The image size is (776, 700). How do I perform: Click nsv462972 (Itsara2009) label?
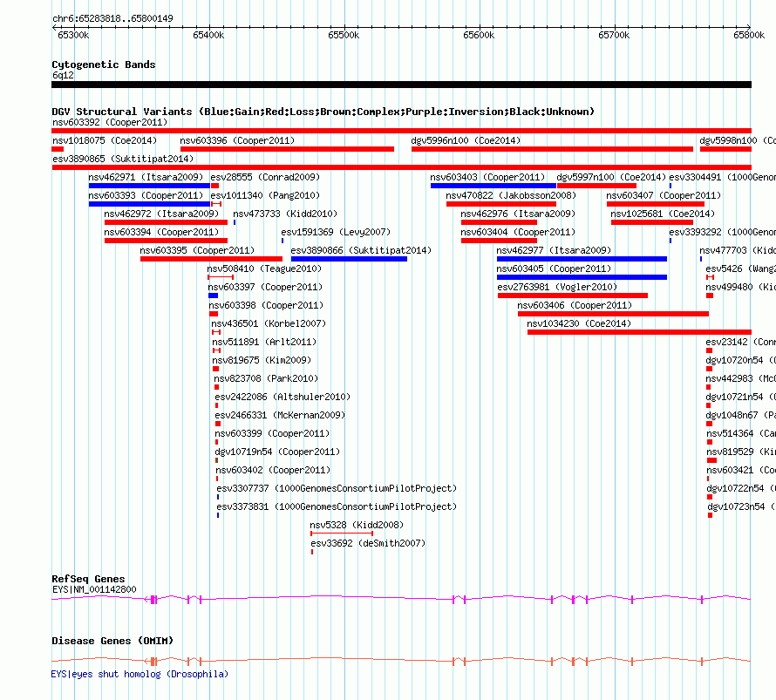point(161,214)
